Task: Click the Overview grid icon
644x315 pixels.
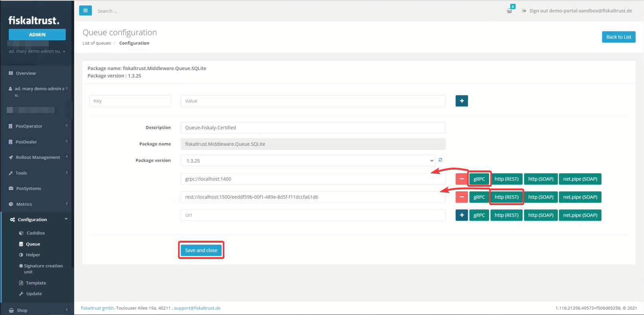Action: tap(11, 73)
